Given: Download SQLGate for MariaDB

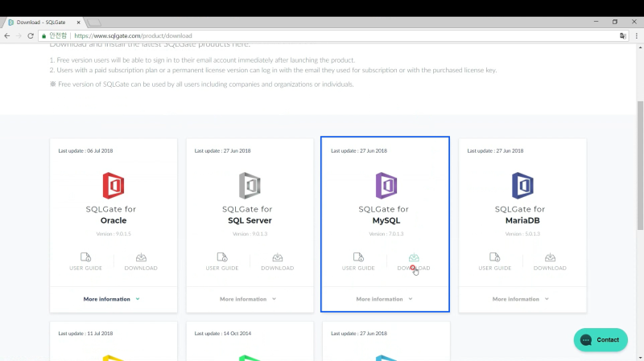Looking at the screenshot, I should point(550,262).
